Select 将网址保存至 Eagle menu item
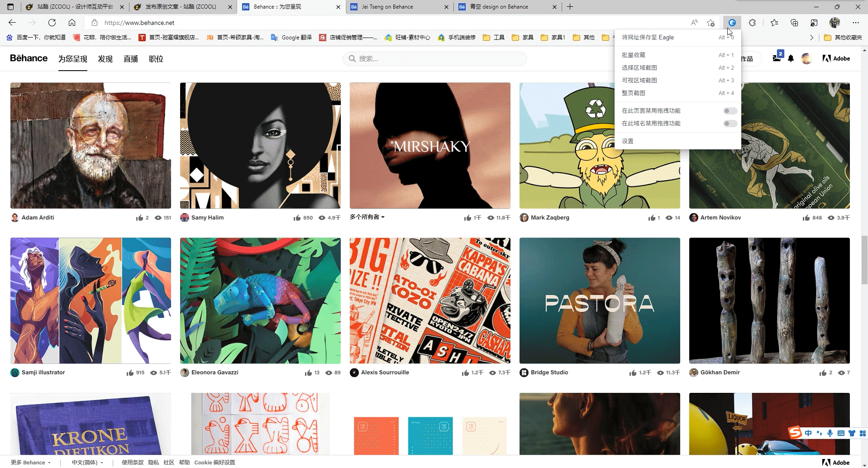Viewport: 868px width, 468px height. [x=677, y=38]
